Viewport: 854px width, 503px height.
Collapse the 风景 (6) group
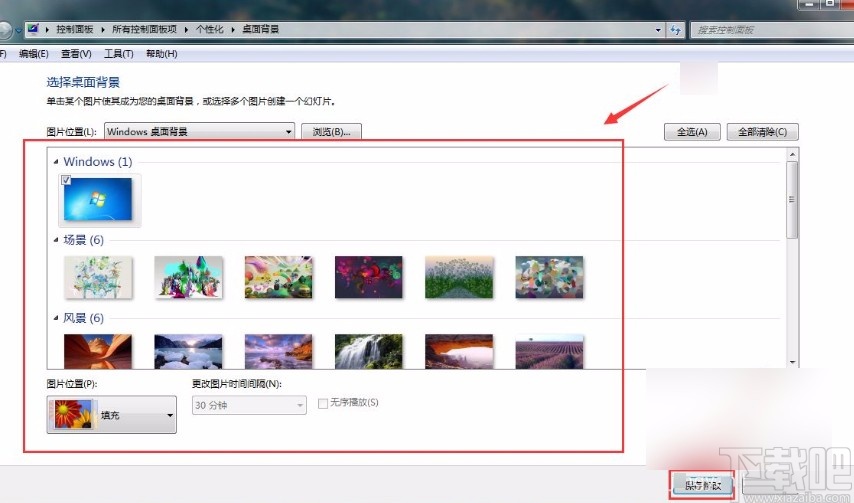(56, 318)
